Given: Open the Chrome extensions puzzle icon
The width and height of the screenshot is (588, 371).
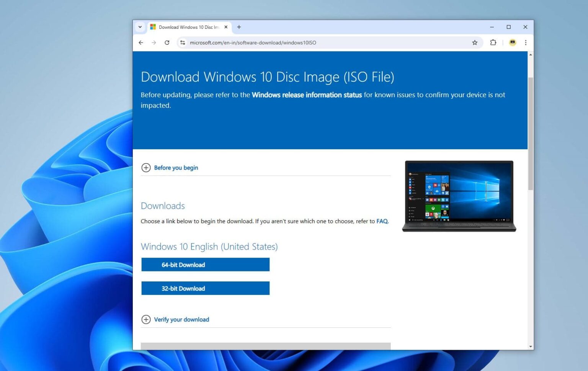Looking at the screenshot, I should (493, 42).
